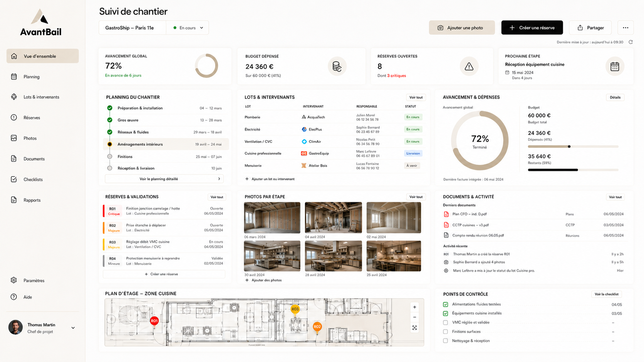Open Voir le planning détaillé chevron row
This screenshot has width=644, height=362.
point(164,179)
